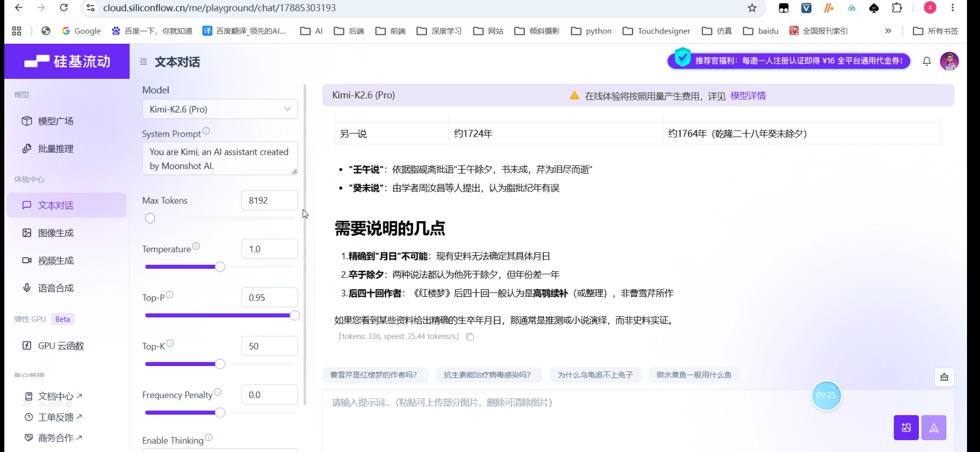The width and height of the screenshot is (980, 452).
Task: Click the Top-K info icon
Action: coord(170,343)
